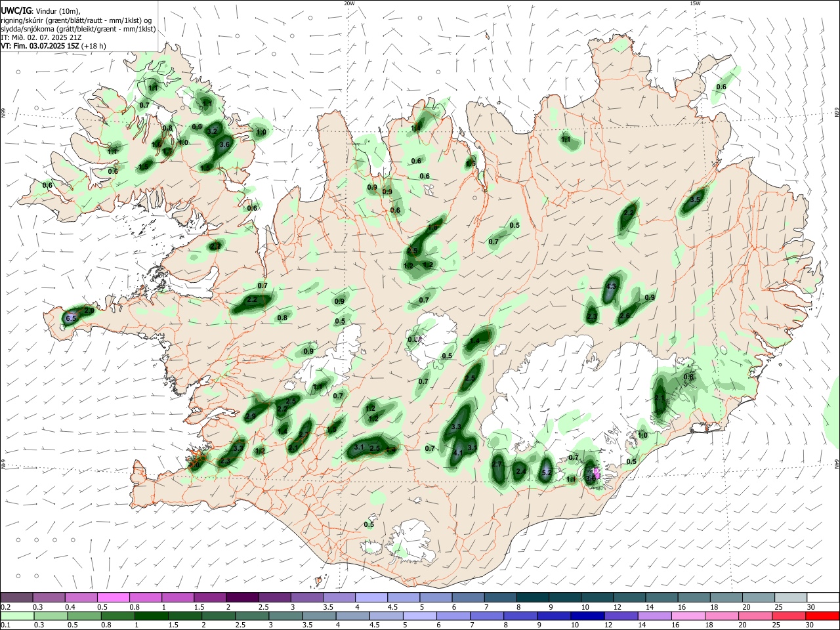Select the darkest green 1–1.5 swatch in the lower legend row
This screenshot has height=630, width=840.
point(151,616)
